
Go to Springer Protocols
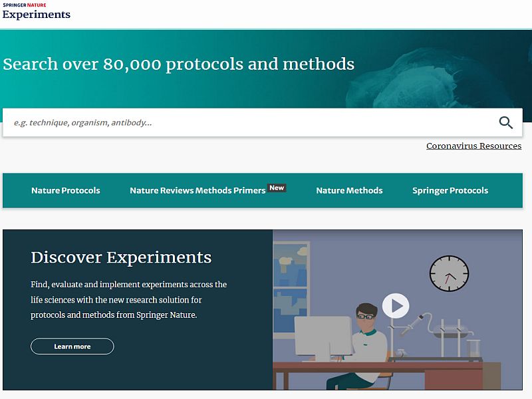tap(450, 191)
